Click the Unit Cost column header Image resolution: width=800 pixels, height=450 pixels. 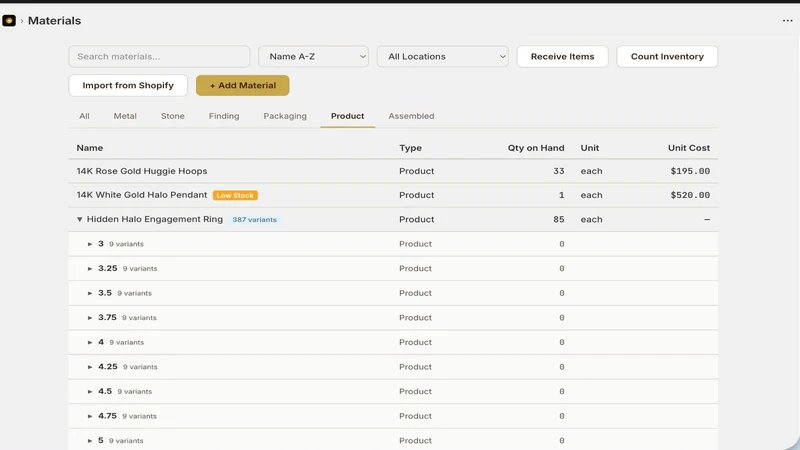(x=689, y=148)
